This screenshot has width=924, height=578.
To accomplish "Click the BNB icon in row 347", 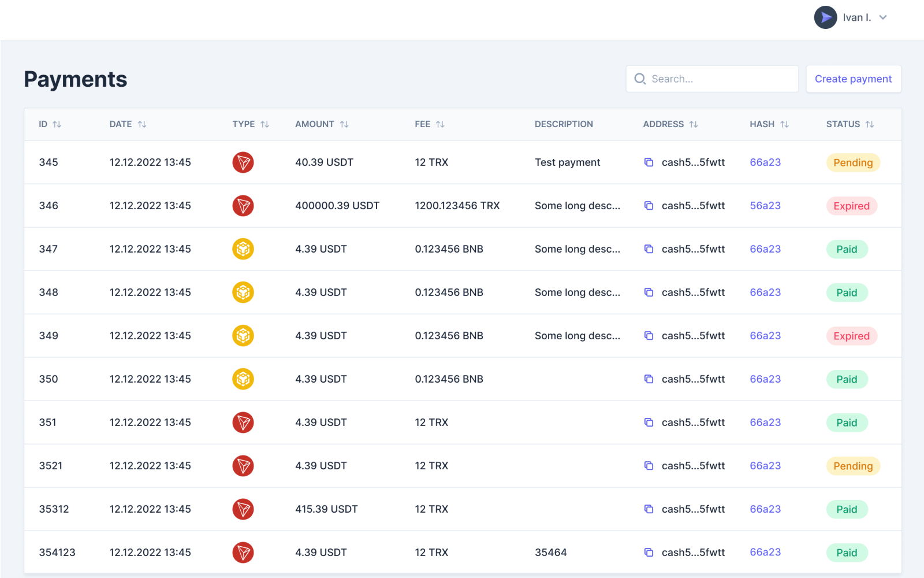I will (x=243, y=249).
